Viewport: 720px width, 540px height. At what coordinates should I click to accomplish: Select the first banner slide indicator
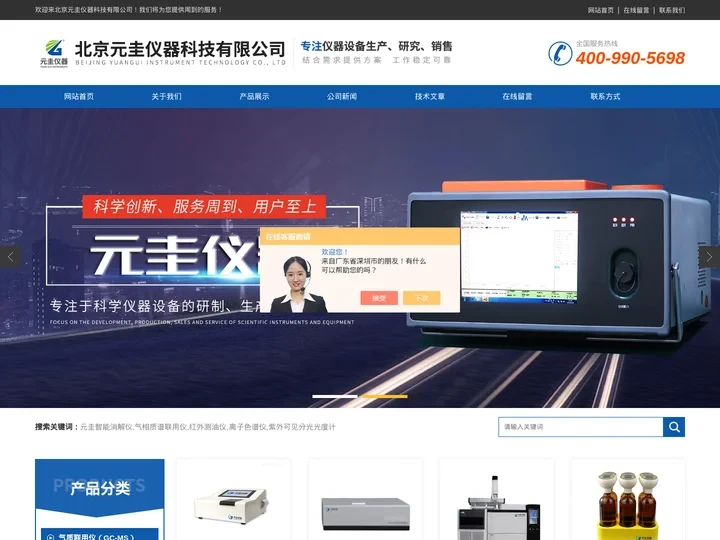point(335,396)
